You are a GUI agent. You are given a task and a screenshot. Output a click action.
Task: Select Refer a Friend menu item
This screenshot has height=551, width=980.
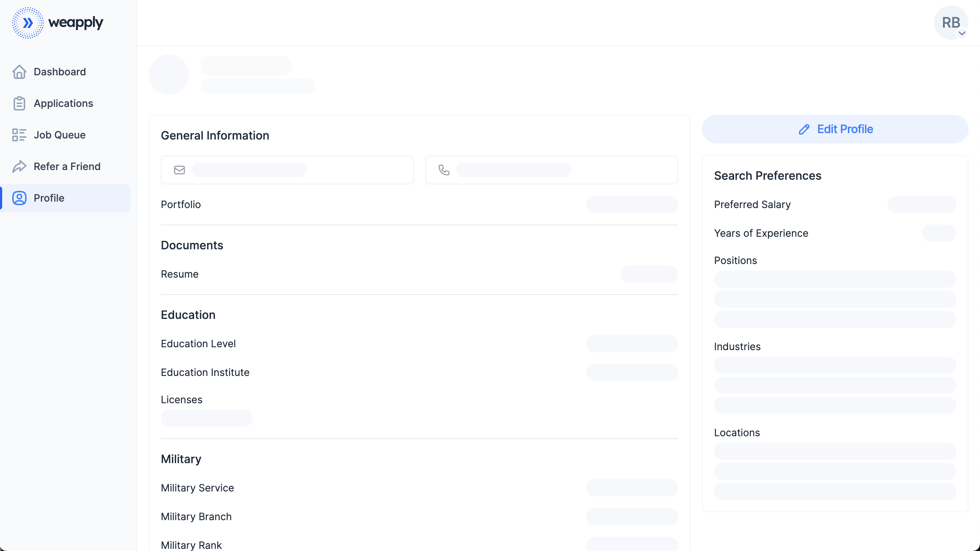(x=67, y=166)
